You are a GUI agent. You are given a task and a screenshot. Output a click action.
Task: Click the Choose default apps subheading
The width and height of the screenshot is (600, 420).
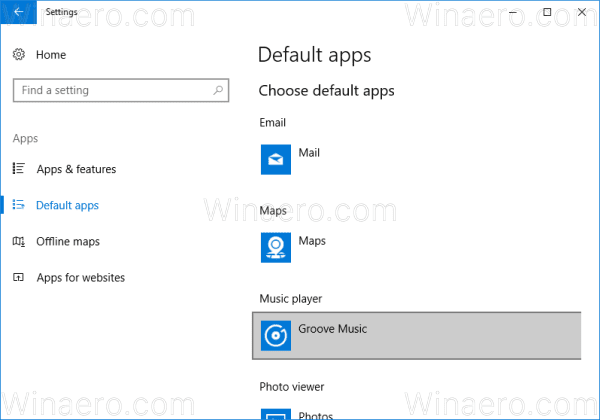[326, 91]
